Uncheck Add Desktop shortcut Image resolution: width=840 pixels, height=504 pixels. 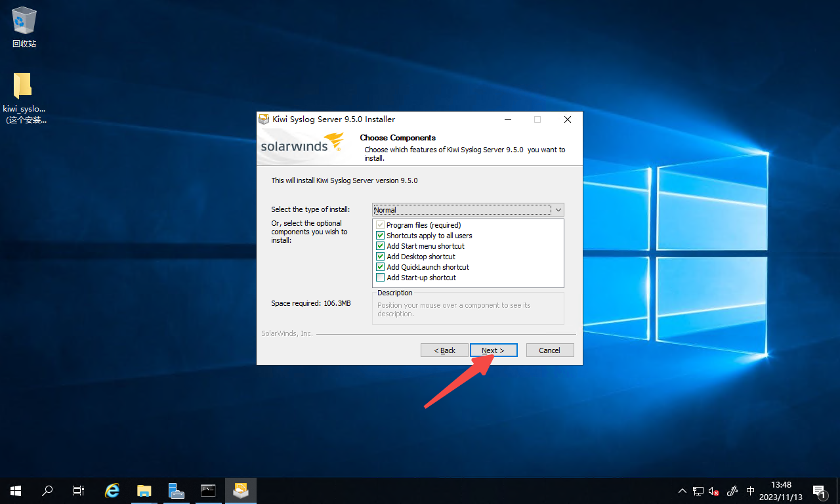click(x=380, y=257)
